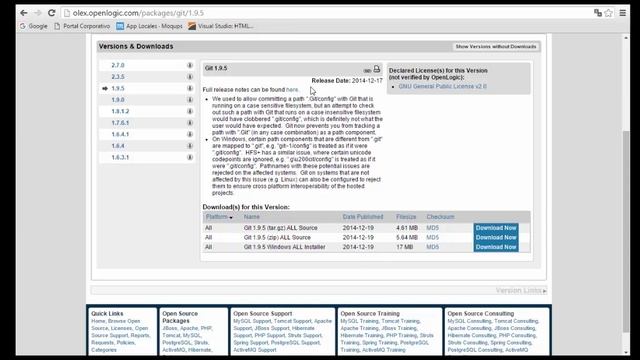Open Portal Corporativo bookmark

pos(82,26)
